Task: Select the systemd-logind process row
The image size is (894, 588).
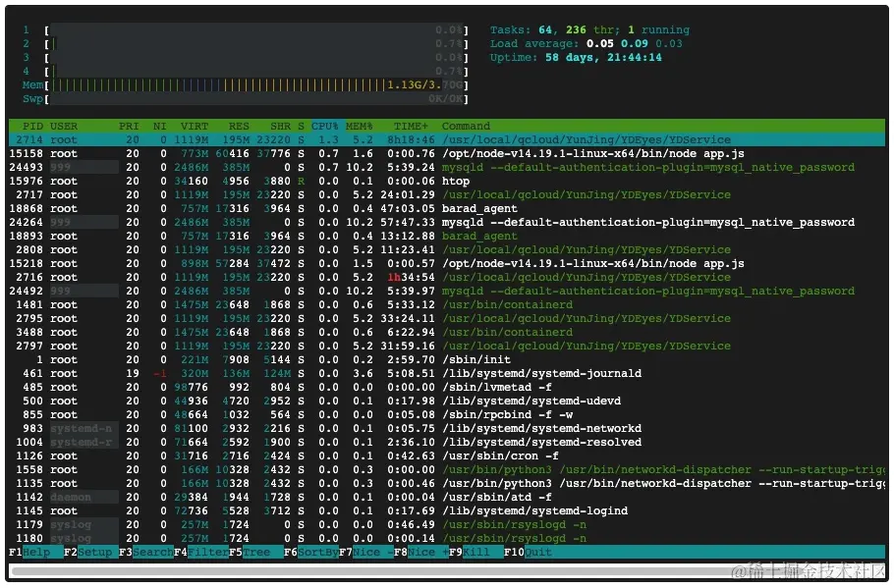Action: 447,510
